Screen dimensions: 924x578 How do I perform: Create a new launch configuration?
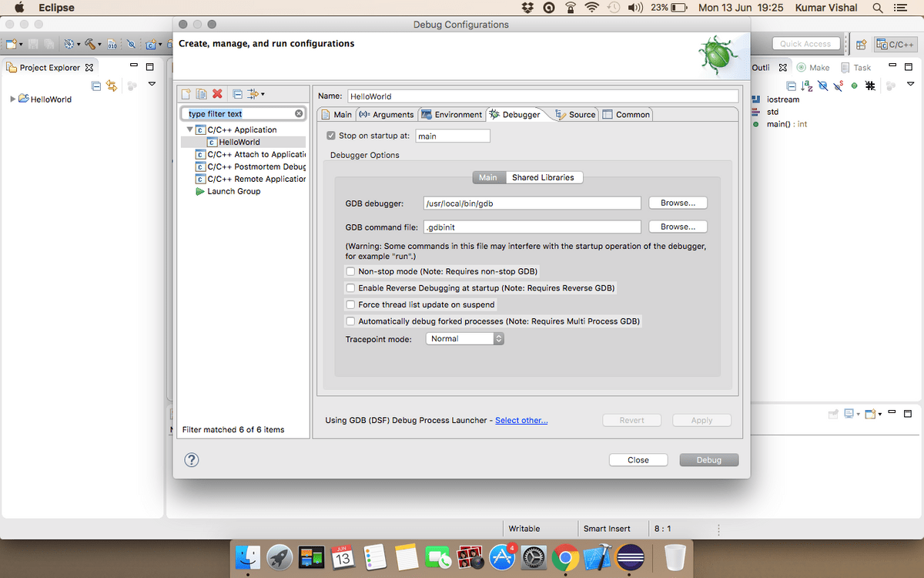click(x=186, y=94)
